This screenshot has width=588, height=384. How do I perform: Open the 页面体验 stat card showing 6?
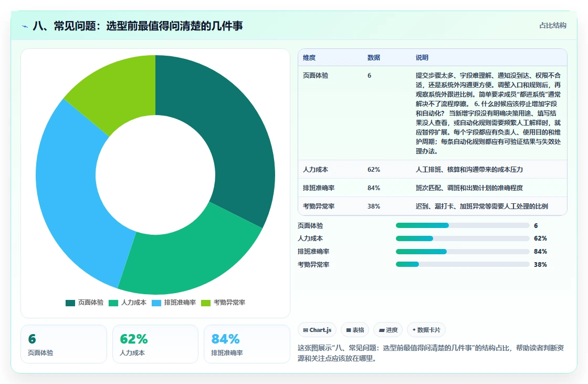click(64, 344)
